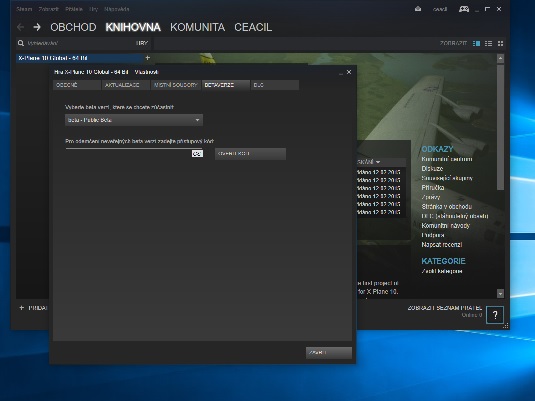
Task: Open the Napsat recenzi link
Action: (442, 245)
